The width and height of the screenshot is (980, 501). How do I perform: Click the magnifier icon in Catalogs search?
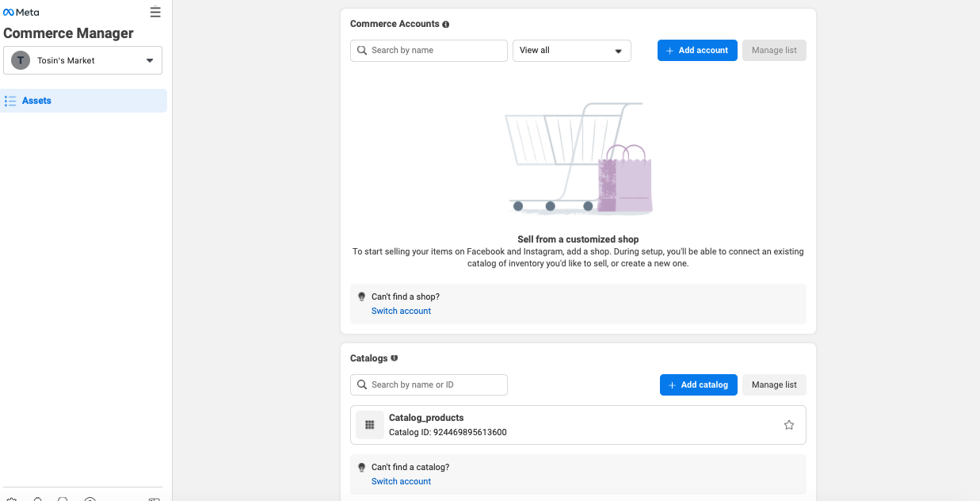[x=363, y=384]
